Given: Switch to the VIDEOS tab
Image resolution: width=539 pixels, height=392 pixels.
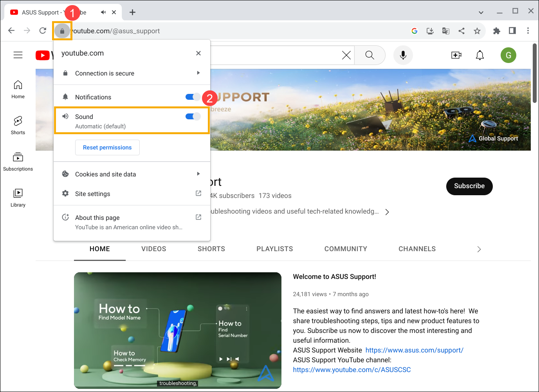Looking at the screenshot, I should (x=154, y=249).
